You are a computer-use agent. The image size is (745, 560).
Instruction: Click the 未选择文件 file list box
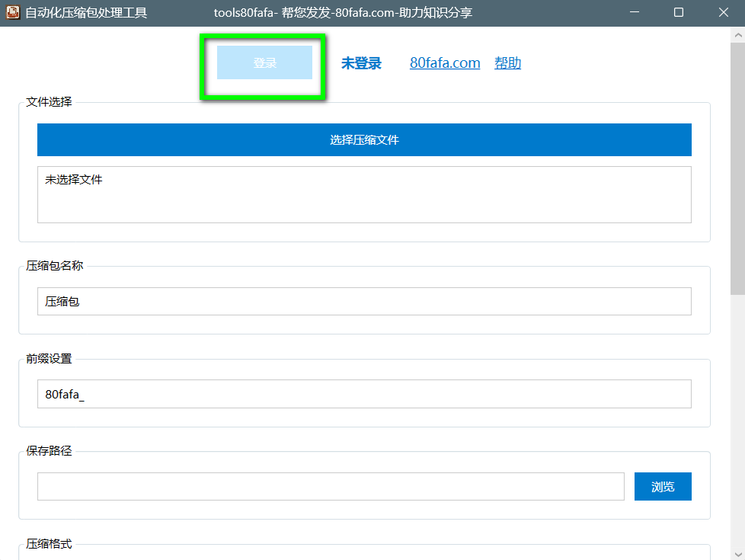pos(364,195)
